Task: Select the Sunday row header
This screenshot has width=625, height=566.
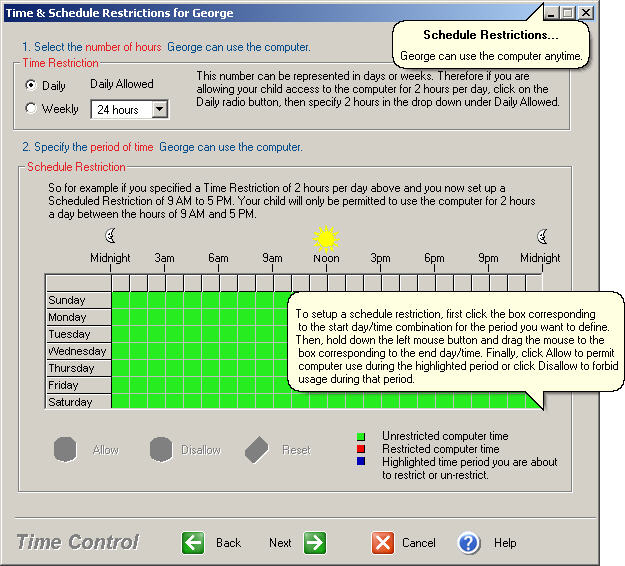Action: 79,300
